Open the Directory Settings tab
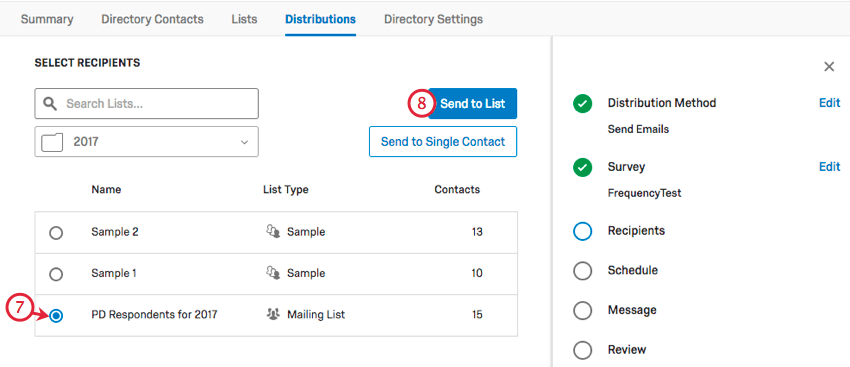Viewport: 850px width, 367px height. 433,20
